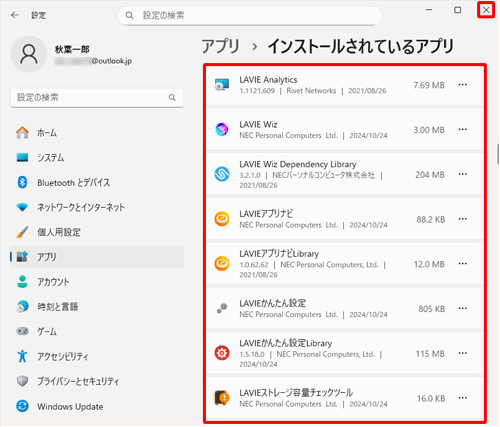Open システム settings category
Viewport: 500px width, 427px height.
pos(97,157)
